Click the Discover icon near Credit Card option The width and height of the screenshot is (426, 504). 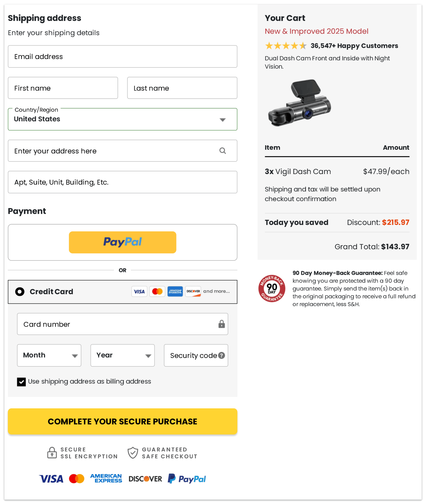click(193, 291)
